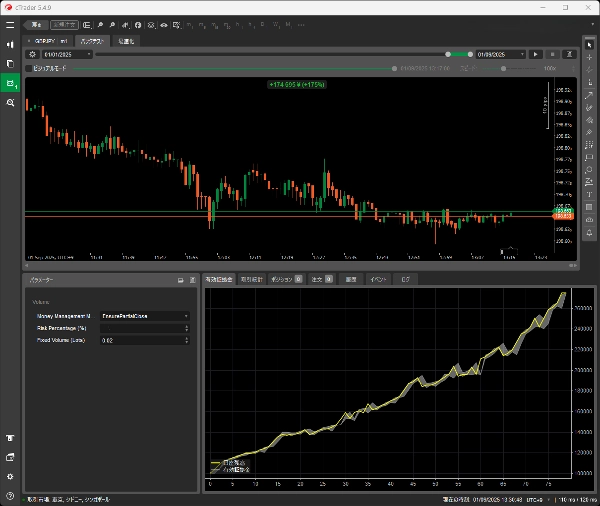Adjust the Fixed Volume stepper arrows

(x=187, y=340)
